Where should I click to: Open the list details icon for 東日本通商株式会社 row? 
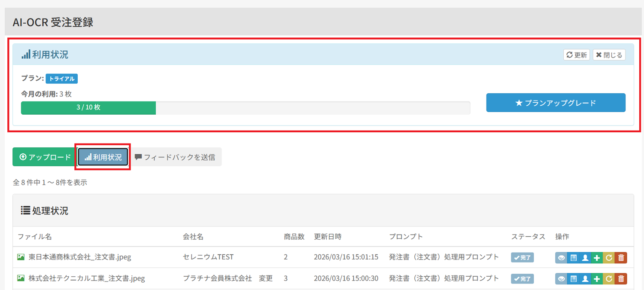coord(573,257)
